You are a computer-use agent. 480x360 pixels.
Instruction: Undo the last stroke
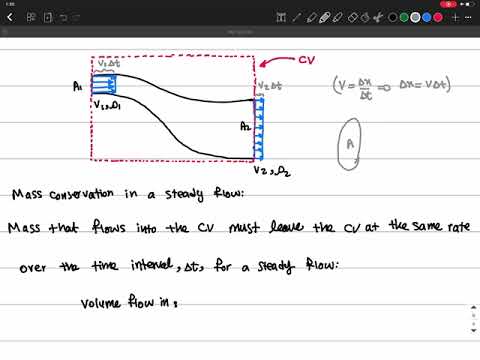point(63,17)
